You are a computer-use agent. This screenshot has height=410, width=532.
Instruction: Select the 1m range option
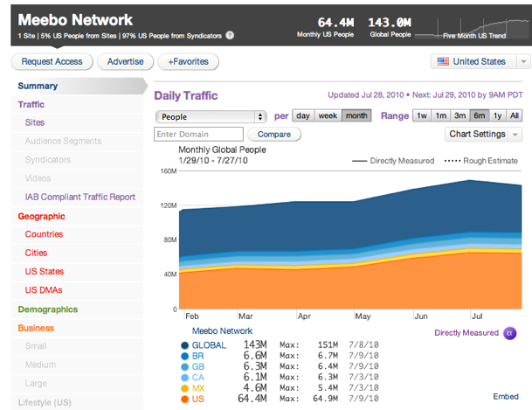click(441, 115)
